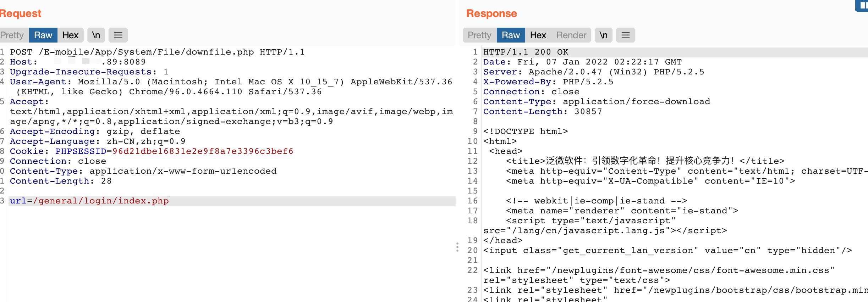Select the Raw tab in Request panel

[43, 35]
